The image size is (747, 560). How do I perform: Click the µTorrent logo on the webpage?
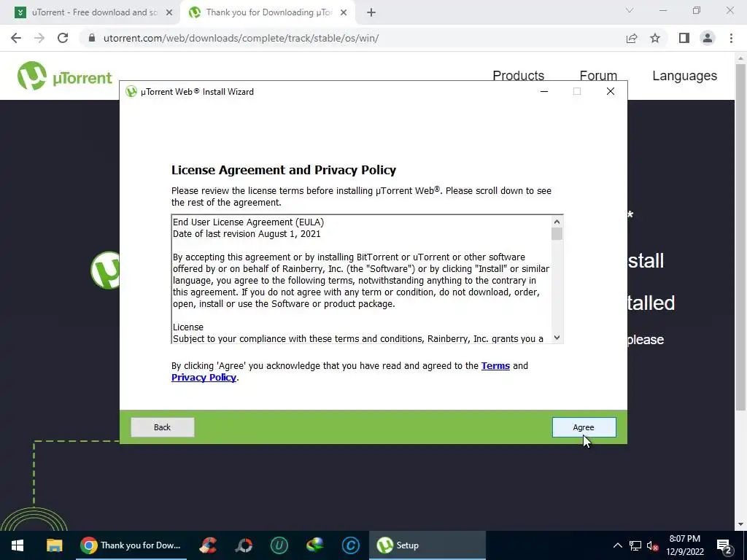point(65,76)
